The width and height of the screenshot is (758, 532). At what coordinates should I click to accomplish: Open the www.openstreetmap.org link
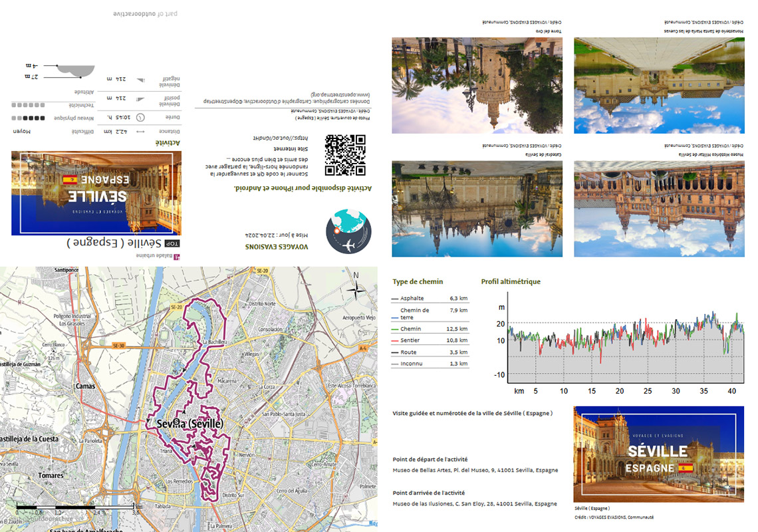pos(340,95)
